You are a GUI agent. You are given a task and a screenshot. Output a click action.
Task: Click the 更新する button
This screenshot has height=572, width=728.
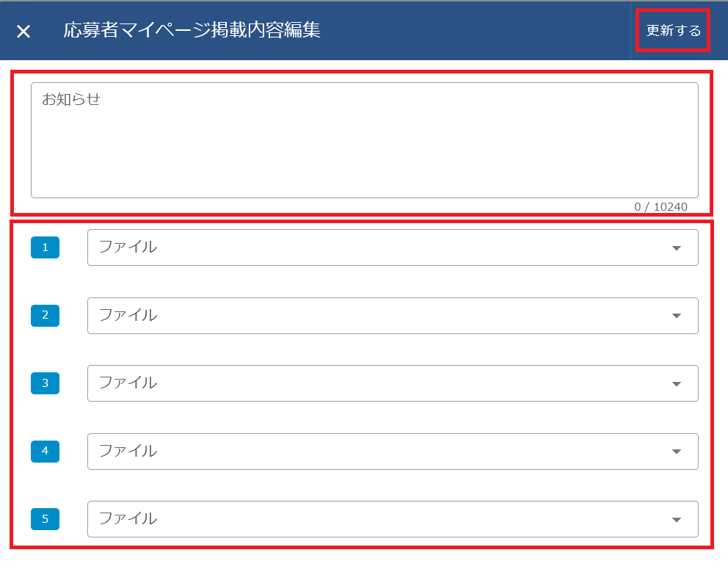pos(673,31)
